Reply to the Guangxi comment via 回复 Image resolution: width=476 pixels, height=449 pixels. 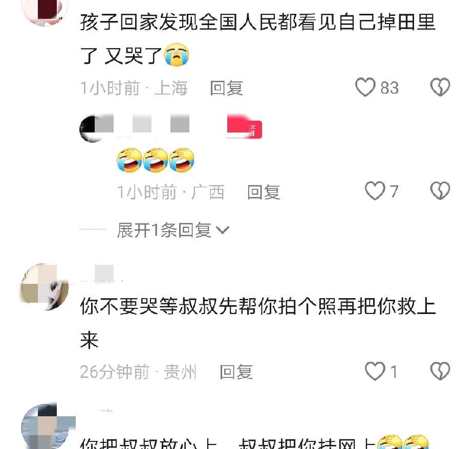(x=264, y=192)
